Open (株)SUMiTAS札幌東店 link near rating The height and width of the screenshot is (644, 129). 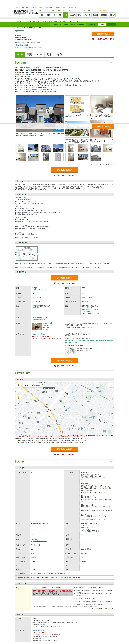[21, 45]
